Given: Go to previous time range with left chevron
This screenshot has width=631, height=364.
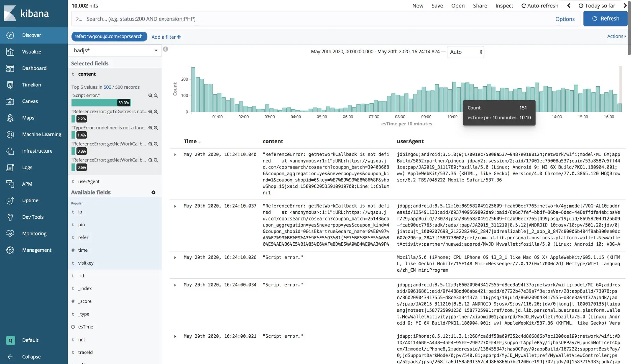Looking at the screenshot, I should [x=569, y=6].
